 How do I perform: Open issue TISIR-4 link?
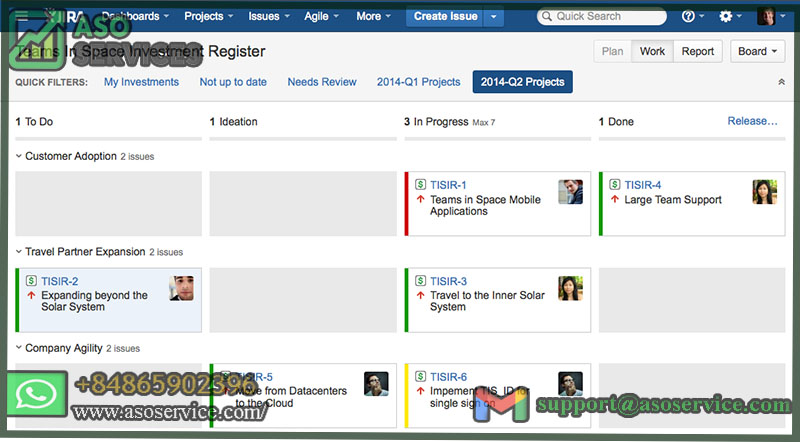click(642, 185)
